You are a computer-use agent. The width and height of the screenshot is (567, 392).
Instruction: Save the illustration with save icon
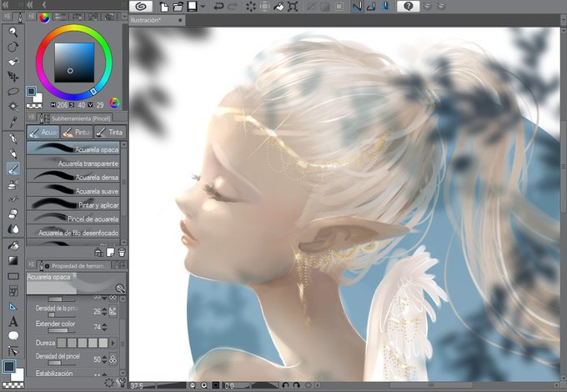tap(192, 7)
